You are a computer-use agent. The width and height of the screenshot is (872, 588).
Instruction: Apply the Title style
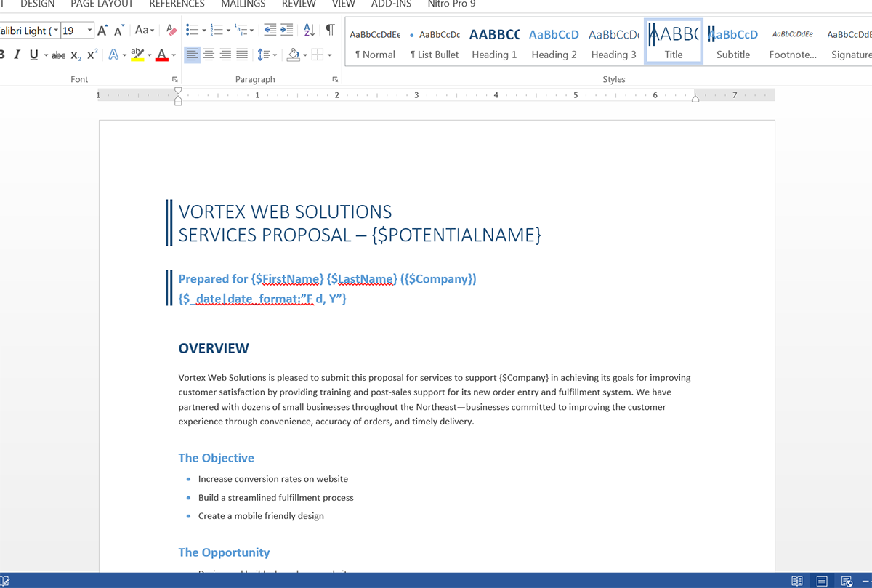click(674, 42)
